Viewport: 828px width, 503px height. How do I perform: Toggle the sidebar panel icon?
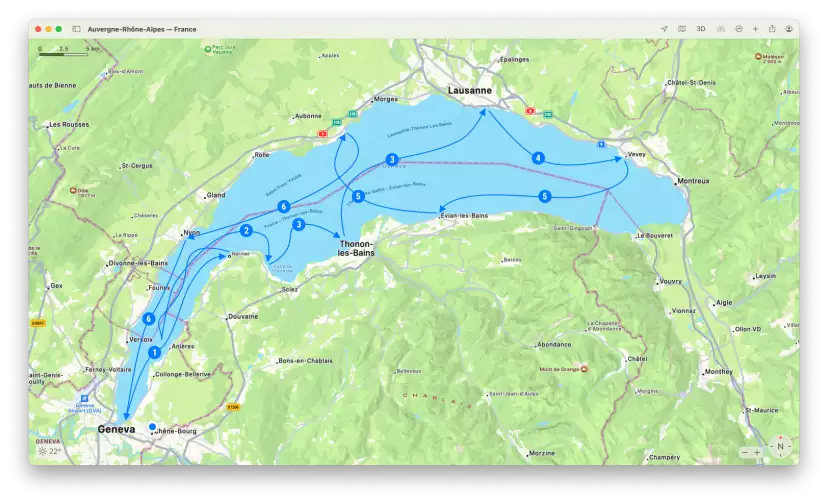pos(77,29)
